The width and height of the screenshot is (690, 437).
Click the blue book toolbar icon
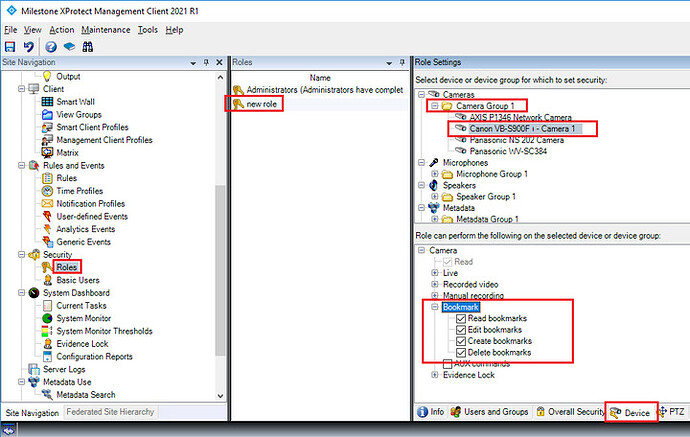(69, 47)
